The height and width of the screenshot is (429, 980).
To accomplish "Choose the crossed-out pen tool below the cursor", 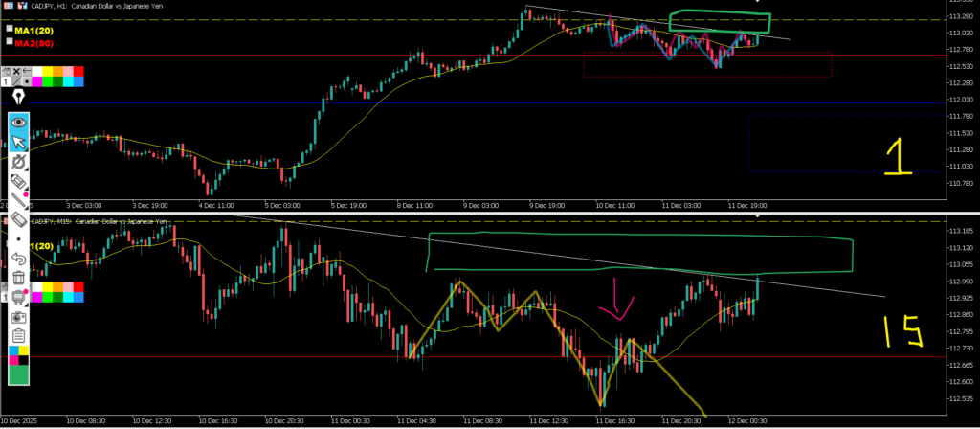I will click(19, 163).
